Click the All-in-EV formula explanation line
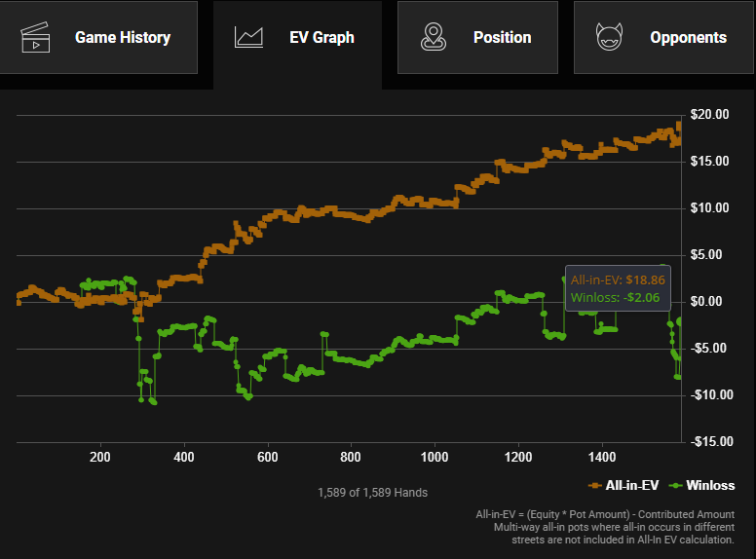Screen dimensions: 756x559 [605, 514]
